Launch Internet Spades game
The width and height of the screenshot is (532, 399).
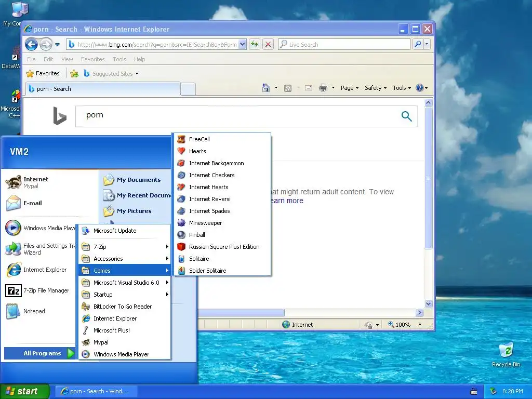click(222, 211)
